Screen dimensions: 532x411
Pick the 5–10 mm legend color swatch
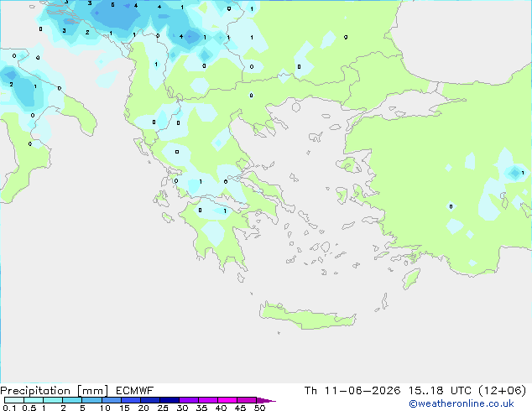tap(91, 400)
